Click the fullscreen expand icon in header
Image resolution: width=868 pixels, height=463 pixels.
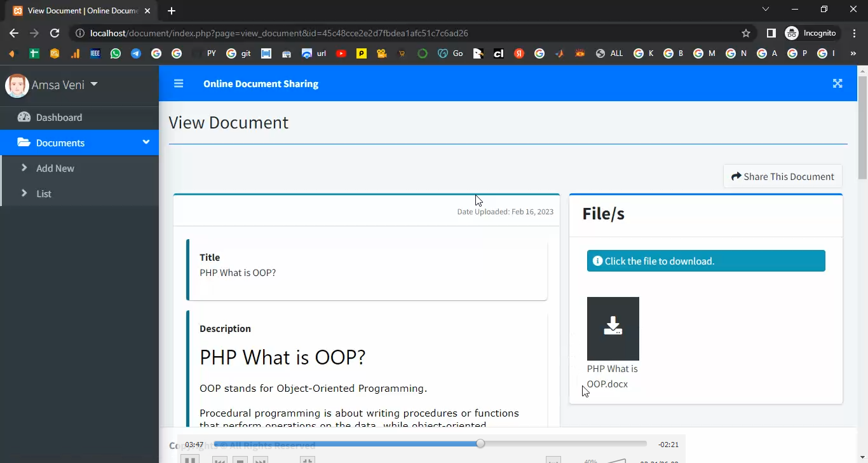click(837, 83)
